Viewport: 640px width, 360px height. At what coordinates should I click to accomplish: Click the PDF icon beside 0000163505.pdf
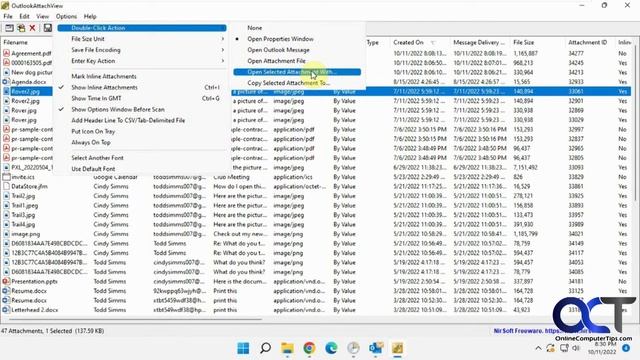point(6,62)
